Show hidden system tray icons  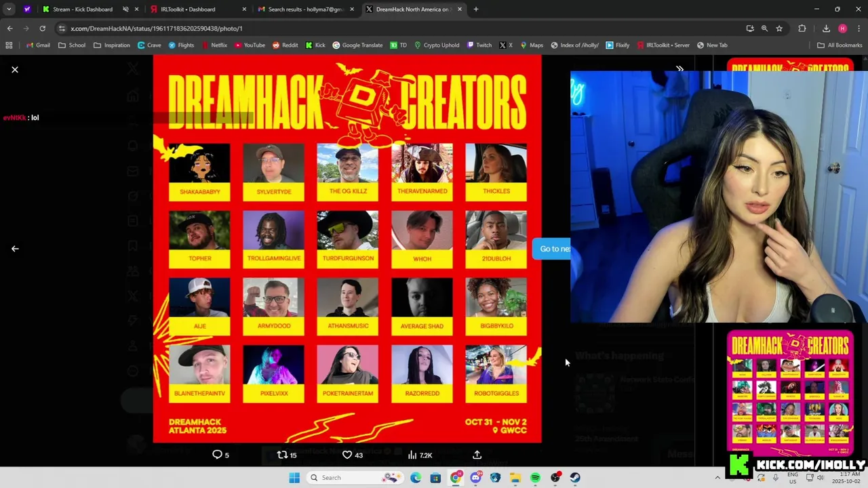[717, 478]
